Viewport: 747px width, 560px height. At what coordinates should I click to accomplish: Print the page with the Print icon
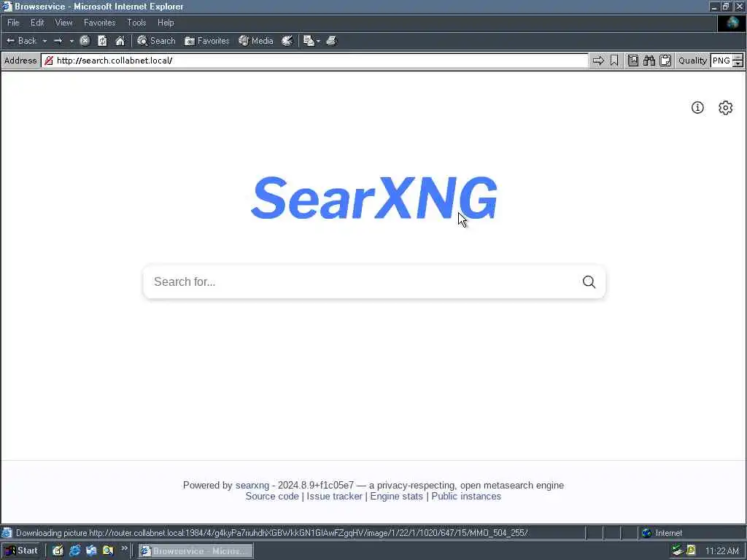(x=332, y=41)
